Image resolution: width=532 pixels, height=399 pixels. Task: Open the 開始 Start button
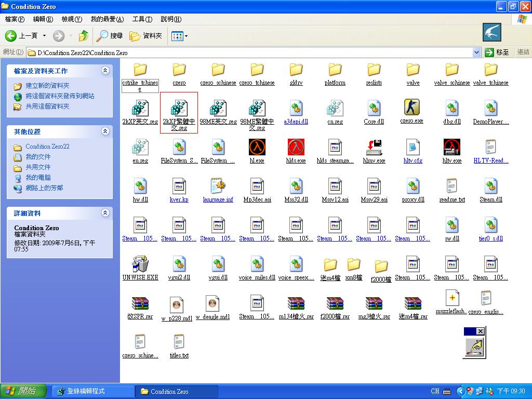point(22,391)
